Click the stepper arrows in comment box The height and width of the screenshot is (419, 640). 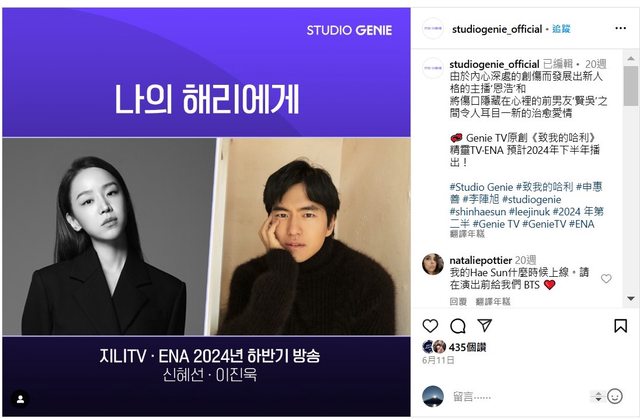598,396
